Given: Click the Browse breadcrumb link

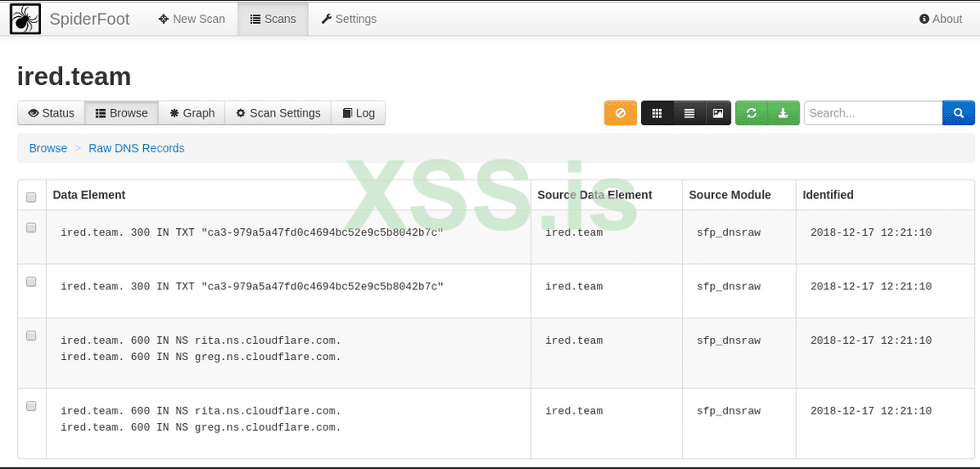Looking at the screenshot, I should coord(48,148).
